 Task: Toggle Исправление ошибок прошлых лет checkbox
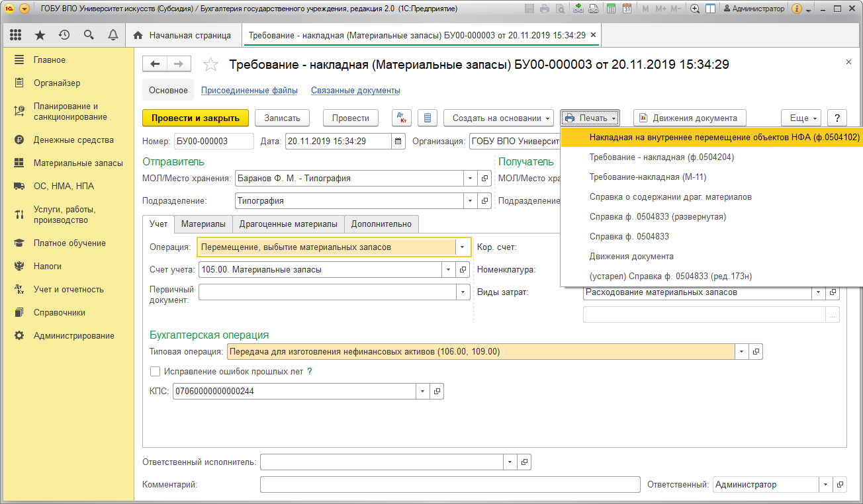point(155,371)
